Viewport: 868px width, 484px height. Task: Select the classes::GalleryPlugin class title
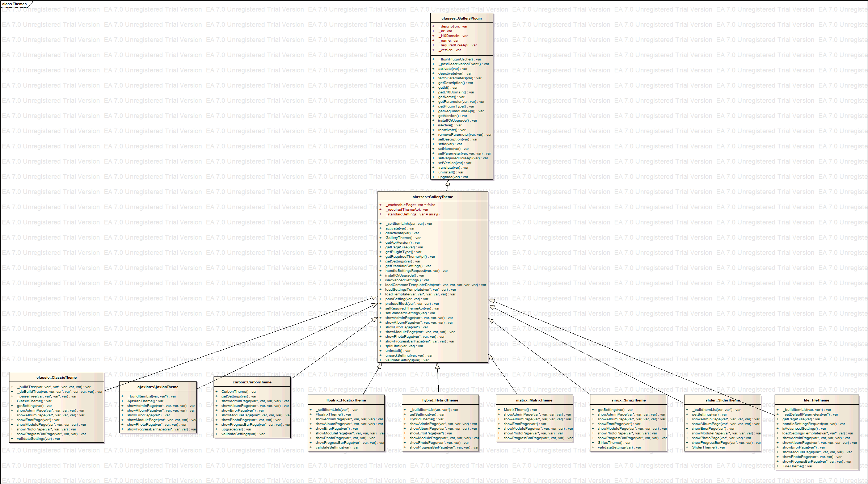click(x=462, y=18)
